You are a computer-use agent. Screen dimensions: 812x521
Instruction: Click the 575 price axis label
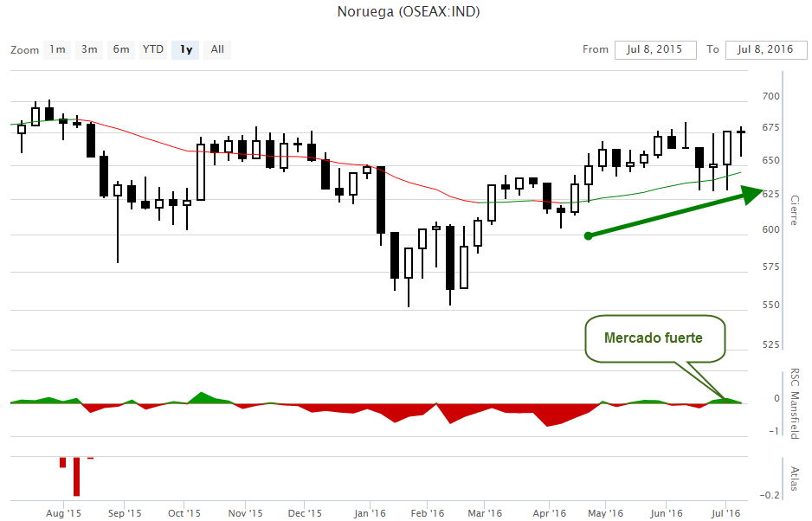[770, 267]
